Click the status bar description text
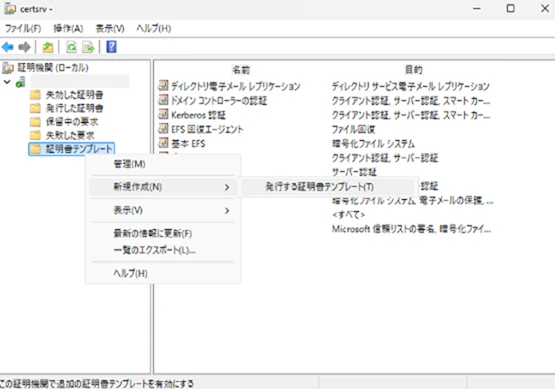Image resolution: width=555 pixels, height=389 pixels. pos(97,383)
